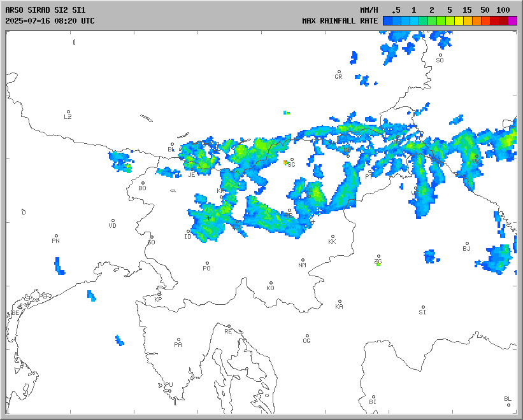
Task: Click the SI city marker
Action: 422,307
